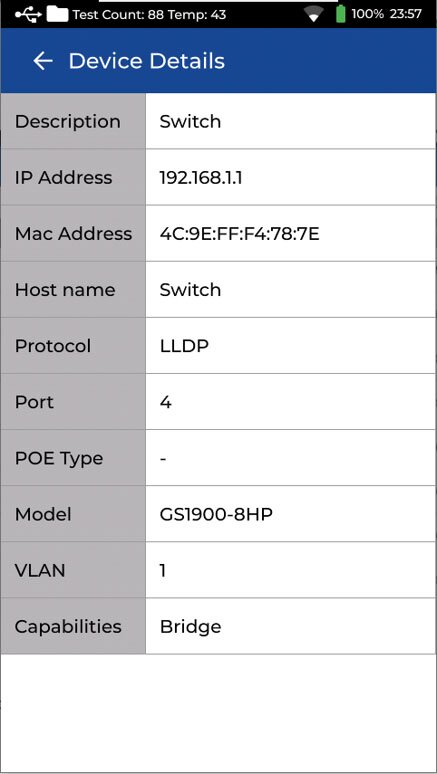Tap the Model value GS1900-8HP

(x=216, y=515)
